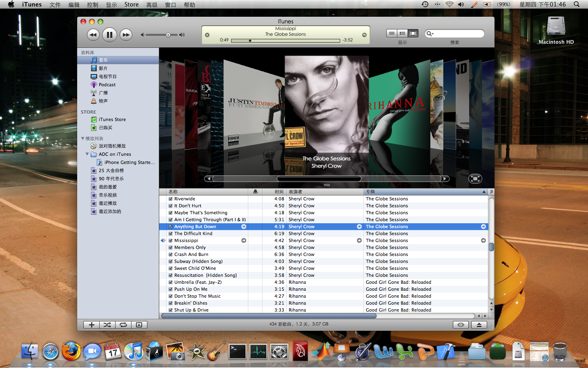Click the eye browser button
Screen dimensions: 588x368
pyautogui.click(x=461, y=325)
